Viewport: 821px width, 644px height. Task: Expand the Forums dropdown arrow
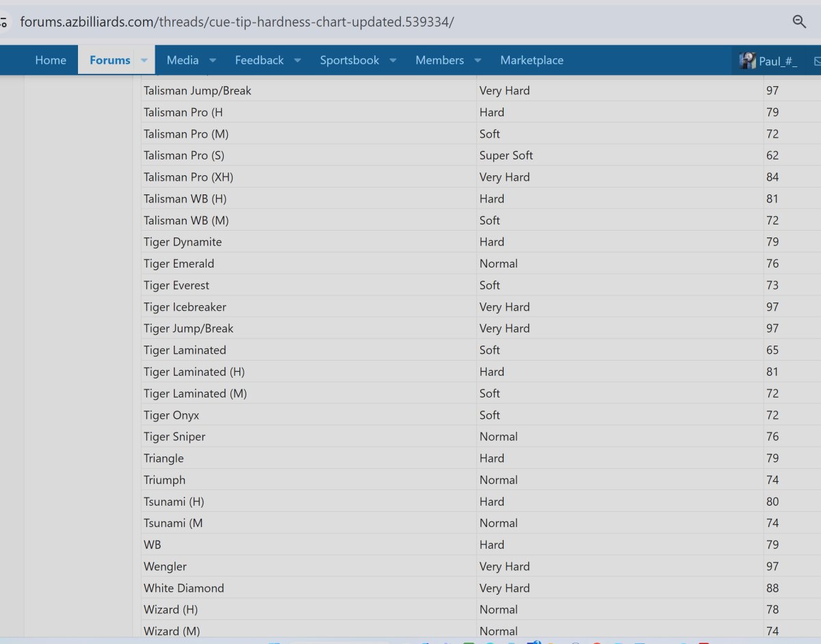pos(144,60)
